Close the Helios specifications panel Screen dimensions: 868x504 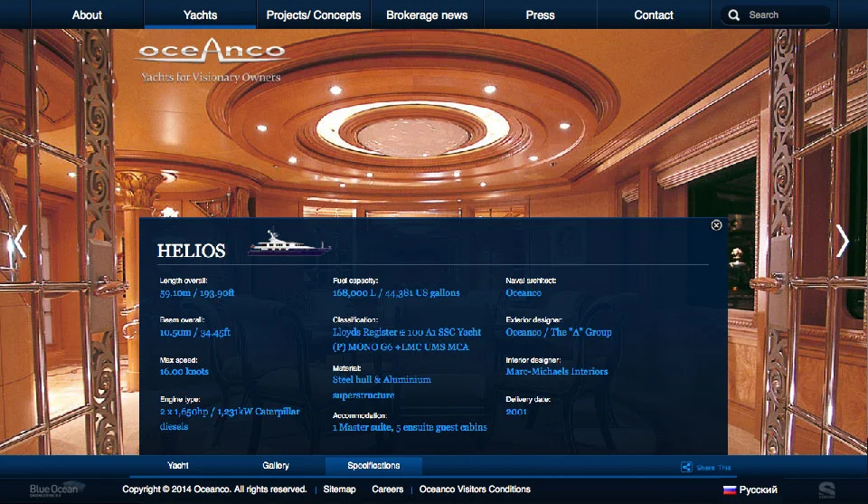coord(716,225)
